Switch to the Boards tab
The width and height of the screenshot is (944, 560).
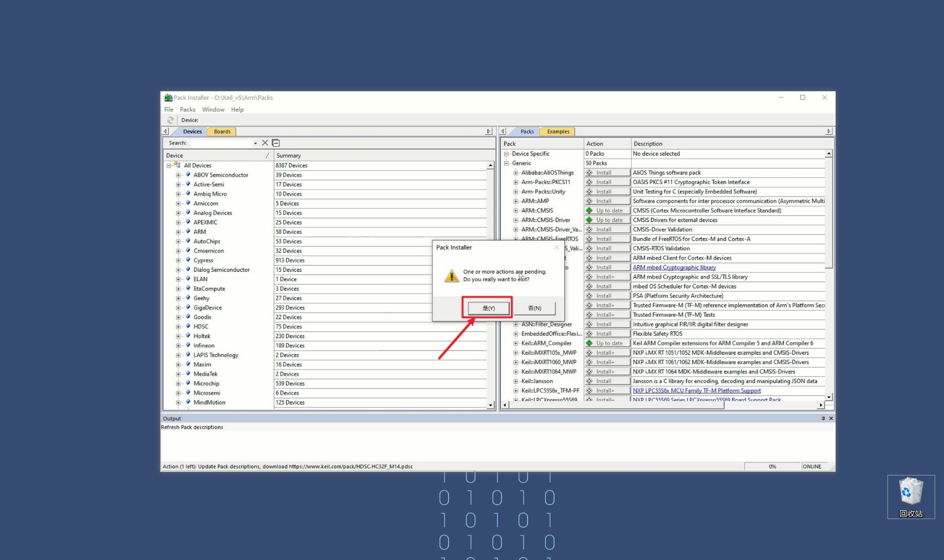click(x=222, y=132)
